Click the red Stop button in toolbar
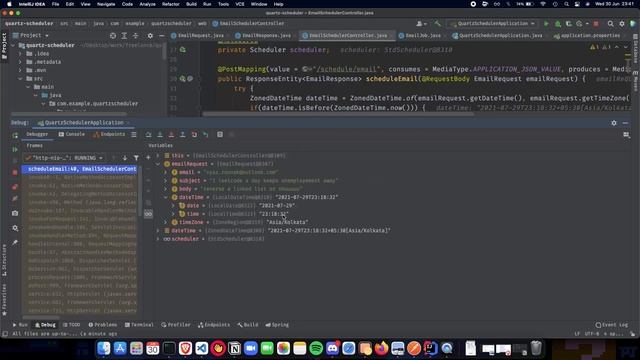640x360 pixels. (596, 24)
